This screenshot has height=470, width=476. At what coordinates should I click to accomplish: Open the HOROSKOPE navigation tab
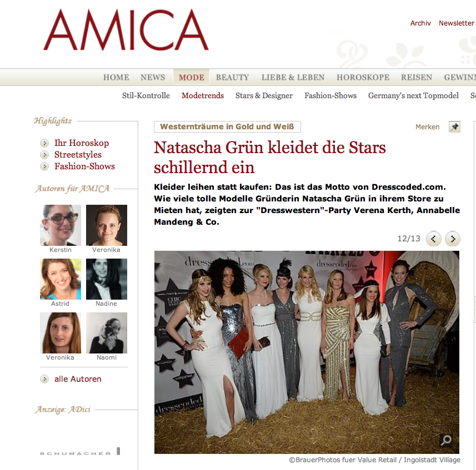363,77
